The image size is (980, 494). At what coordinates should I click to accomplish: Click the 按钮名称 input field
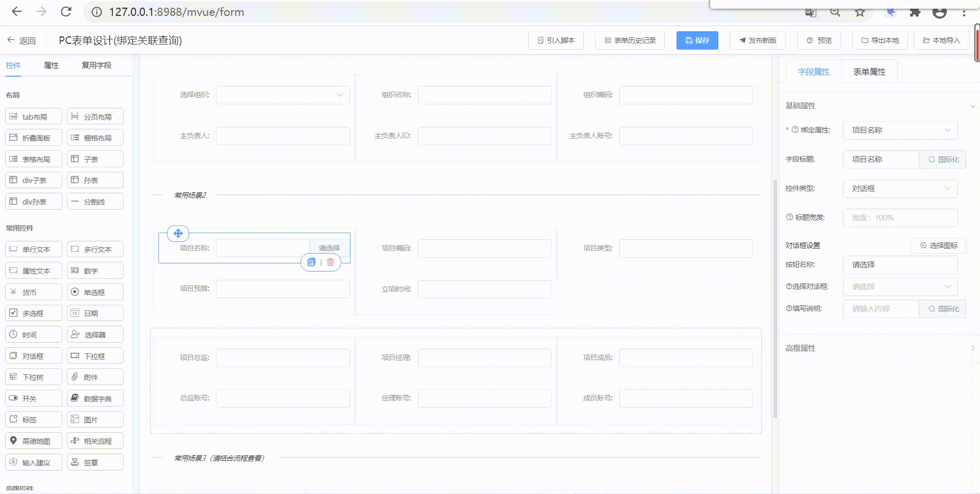pyautogui.click(x=900, y=265)
